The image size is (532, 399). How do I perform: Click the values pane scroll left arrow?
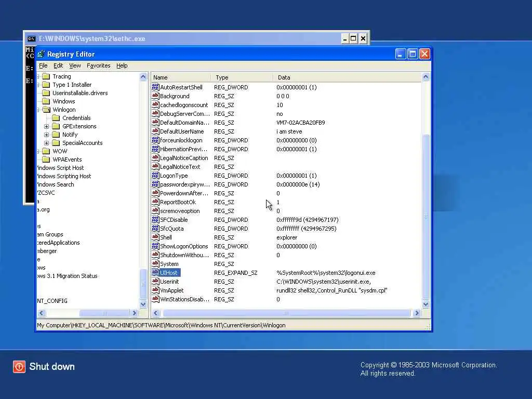(156, 313)
